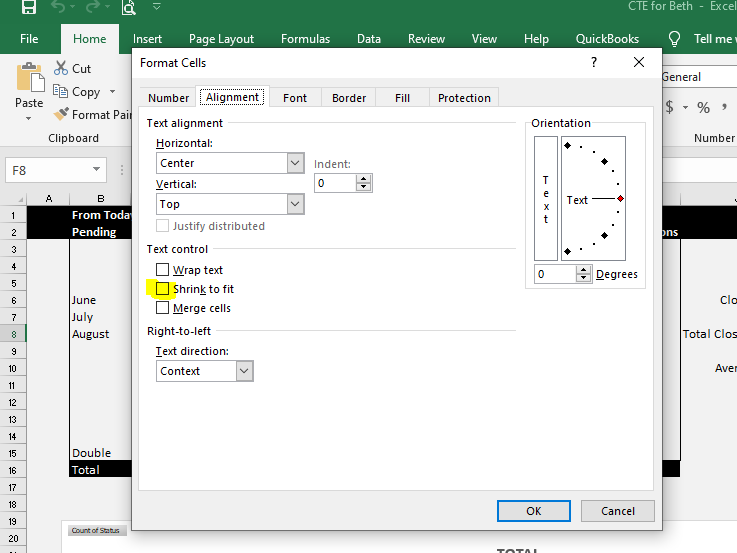Open the View ribbon tab
This screenshot has height=553, width=737.
(484, 39)
